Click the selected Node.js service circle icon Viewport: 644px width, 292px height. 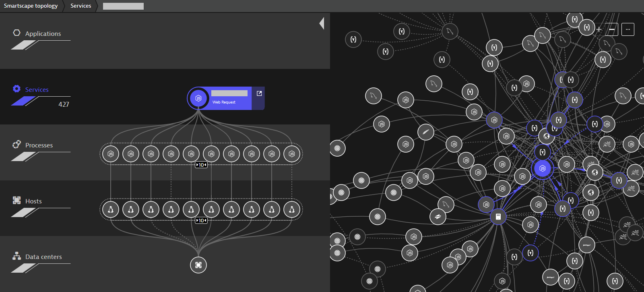198,98
